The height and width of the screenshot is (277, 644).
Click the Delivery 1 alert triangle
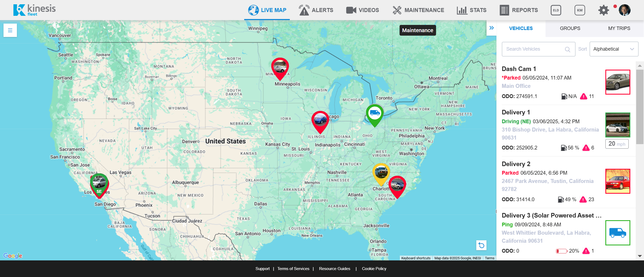[586, 148]
